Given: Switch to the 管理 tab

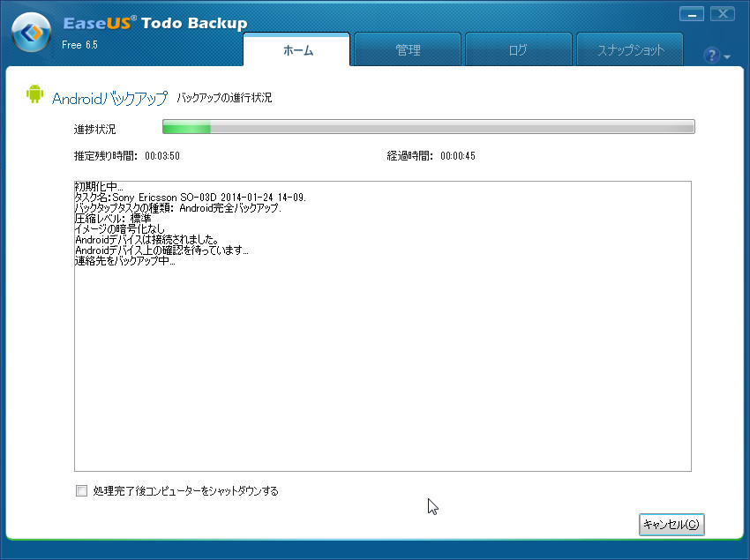Looking at the screenshot, I should 406,50.
